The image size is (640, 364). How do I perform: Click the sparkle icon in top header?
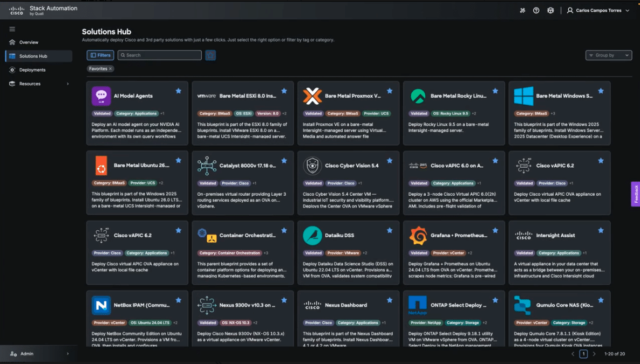tap(522, 11)
